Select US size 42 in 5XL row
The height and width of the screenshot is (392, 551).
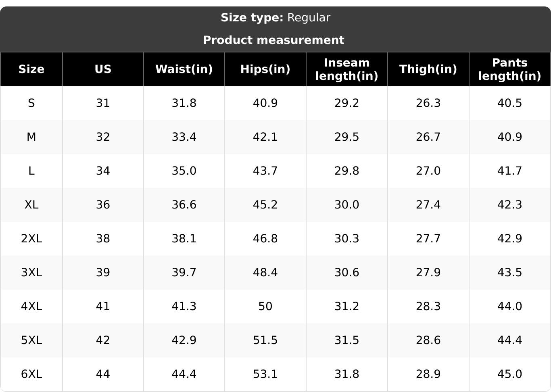tap(103, 340)
